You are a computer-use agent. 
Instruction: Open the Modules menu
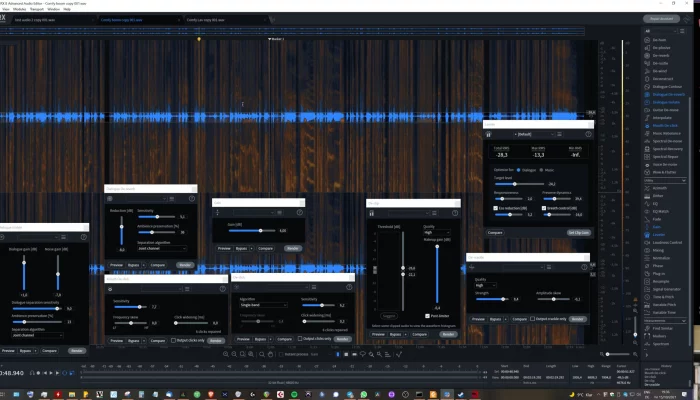coord(19,9)
